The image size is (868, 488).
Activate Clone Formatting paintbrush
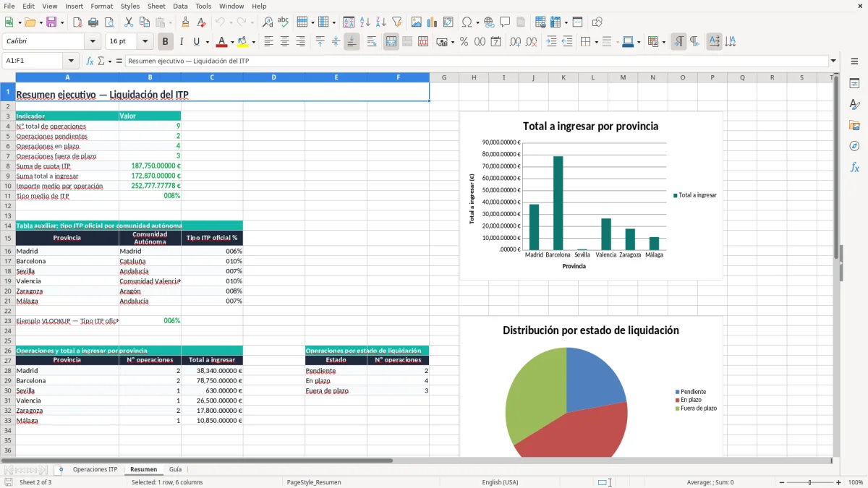coord(185,22)
